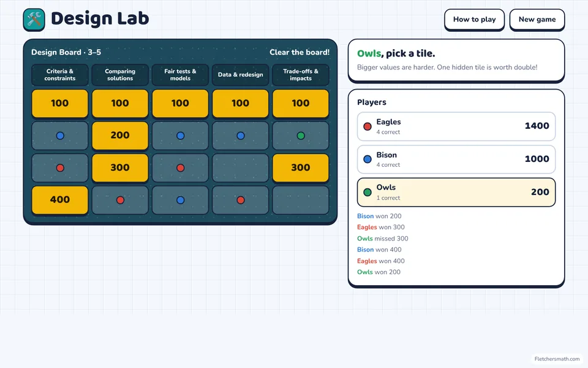Click the 'Owls missed 300' log entry
Screen dimensions: 588x368
382,239
